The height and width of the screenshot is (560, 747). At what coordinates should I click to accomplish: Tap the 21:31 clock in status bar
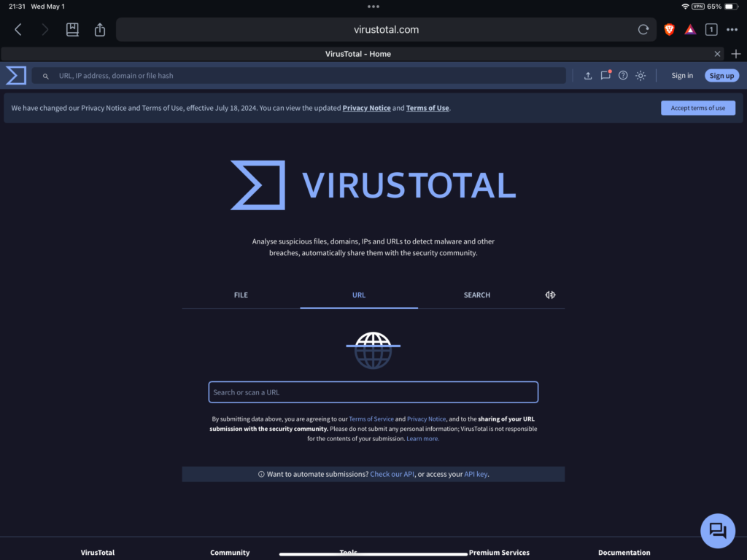18,7
